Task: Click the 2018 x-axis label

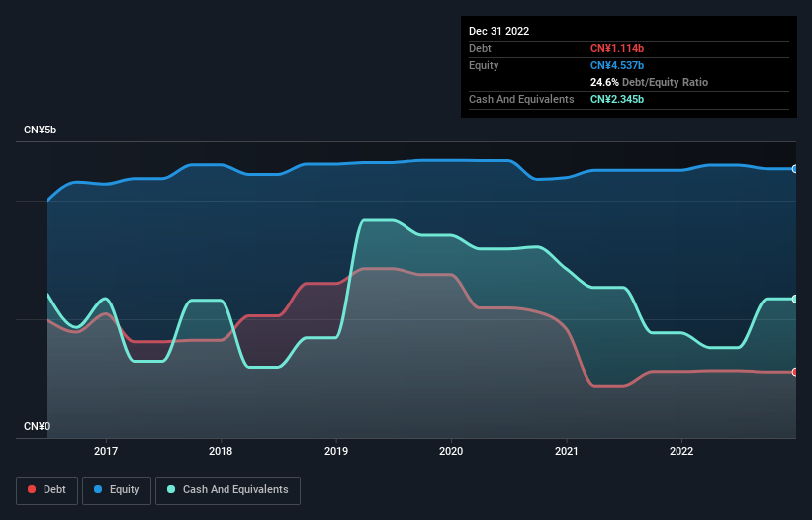Action: [x=221, y=451]
